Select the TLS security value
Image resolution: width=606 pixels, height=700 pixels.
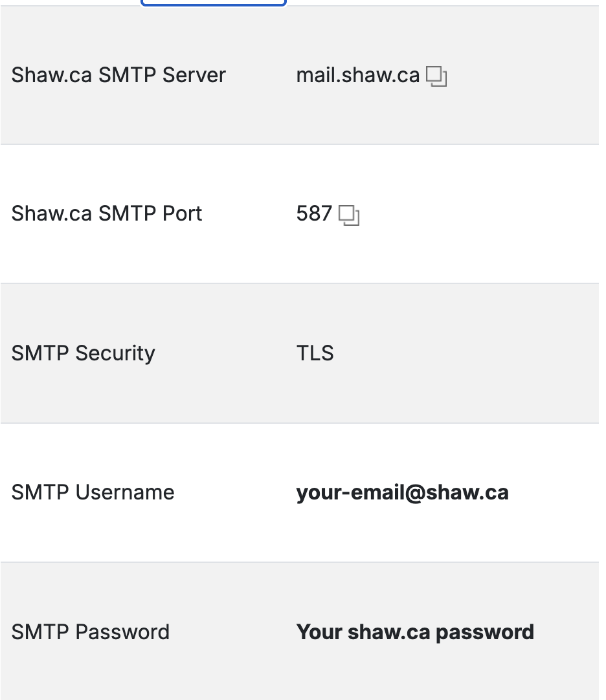click(315, 353)
